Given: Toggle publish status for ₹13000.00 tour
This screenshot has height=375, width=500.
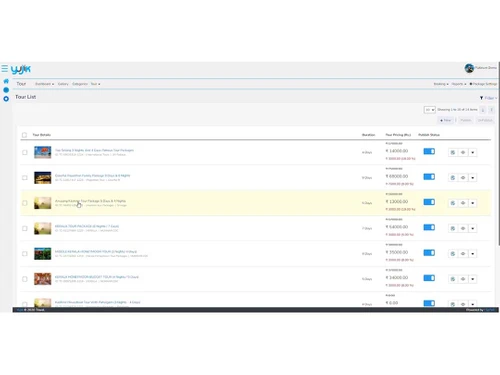Looking at the screenshot, I should pos(429,202).
